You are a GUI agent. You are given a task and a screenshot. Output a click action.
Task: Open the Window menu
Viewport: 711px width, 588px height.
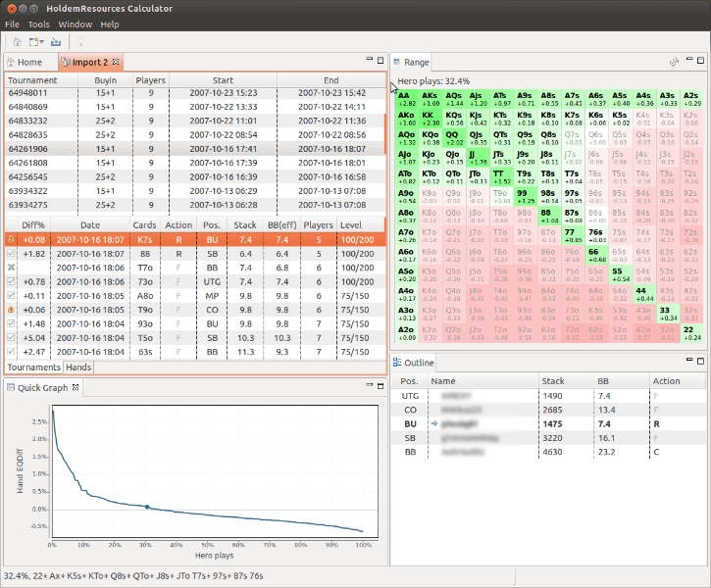pyautogui.click(x=76, y=24)
